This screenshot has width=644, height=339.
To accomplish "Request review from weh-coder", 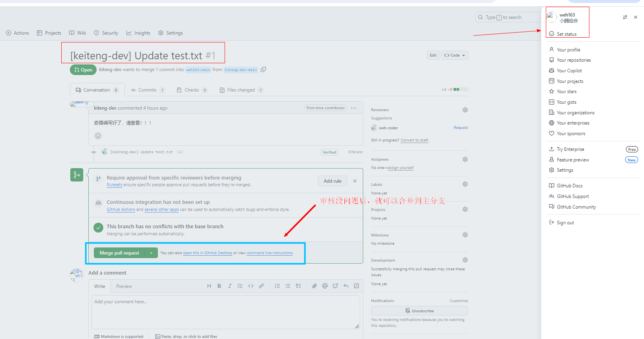I will point(461,128).
